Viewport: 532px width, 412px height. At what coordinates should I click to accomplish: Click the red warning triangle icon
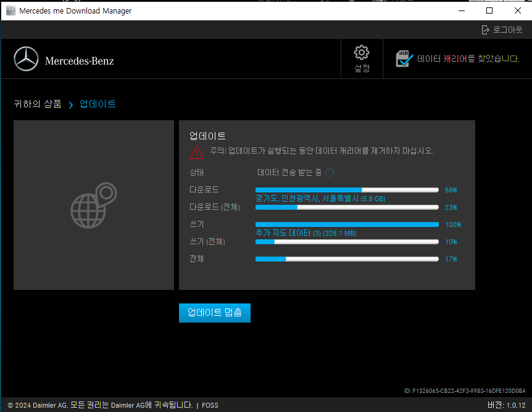coord(197,152)
